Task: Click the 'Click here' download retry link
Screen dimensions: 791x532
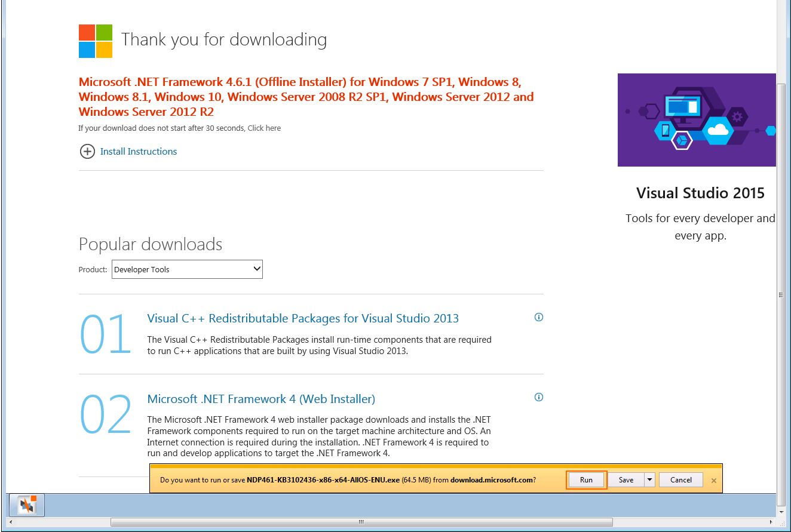Action: tap(264, 128)
